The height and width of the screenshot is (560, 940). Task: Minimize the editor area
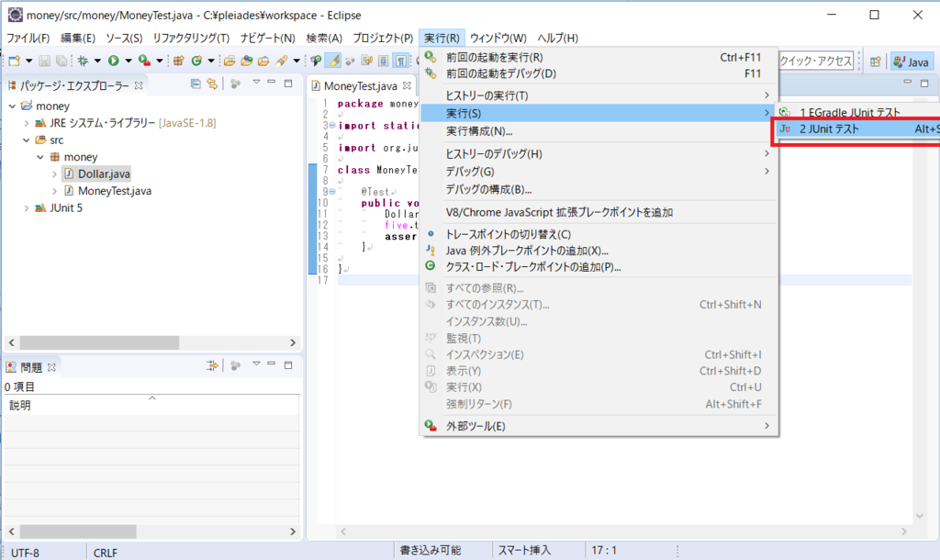coord(908,82)
